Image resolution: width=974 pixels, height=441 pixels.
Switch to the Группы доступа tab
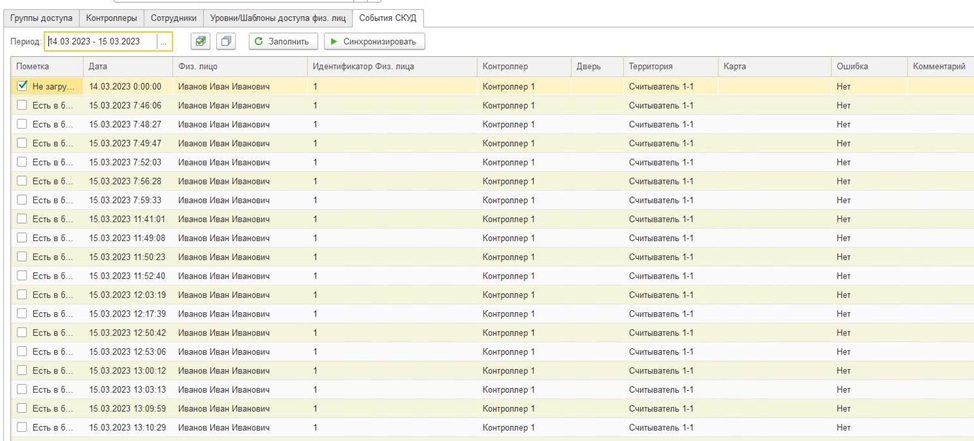click(x=41, y=18)
